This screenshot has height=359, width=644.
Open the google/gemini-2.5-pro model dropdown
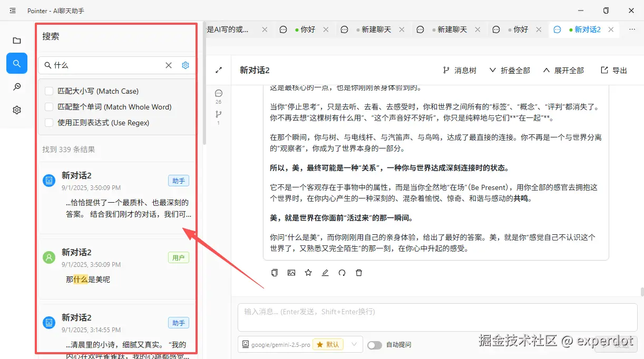300,345
